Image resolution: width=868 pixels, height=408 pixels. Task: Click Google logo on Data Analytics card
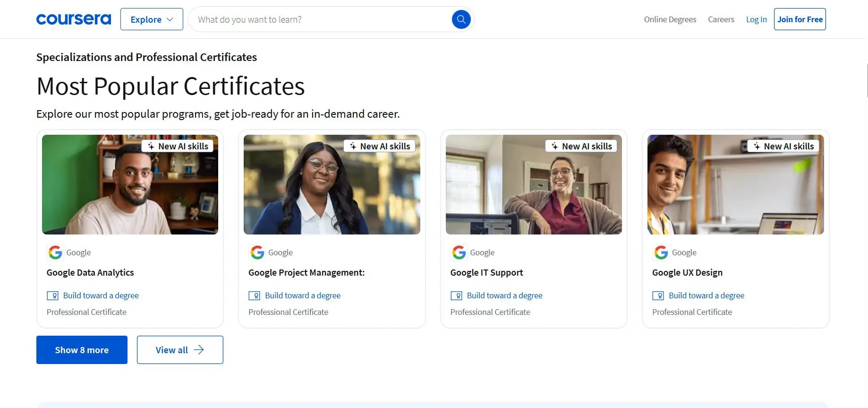pos(55,252)
